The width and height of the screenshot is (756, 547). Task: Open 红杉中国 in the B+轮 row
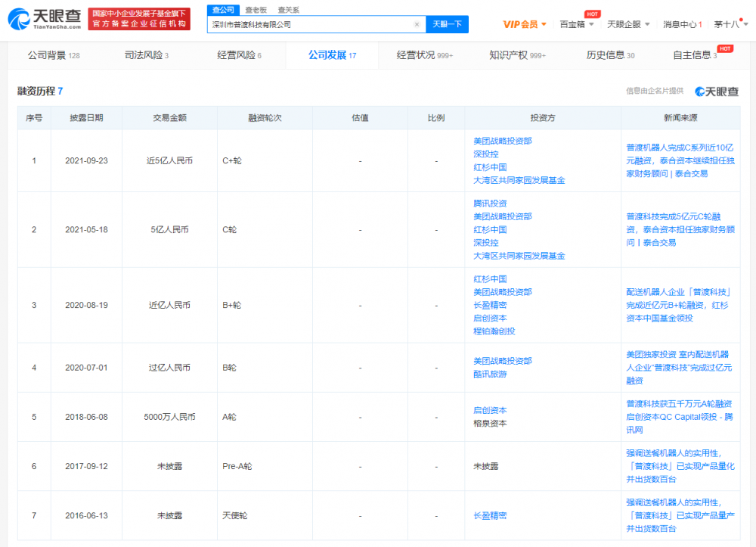(x=490, y=279)
